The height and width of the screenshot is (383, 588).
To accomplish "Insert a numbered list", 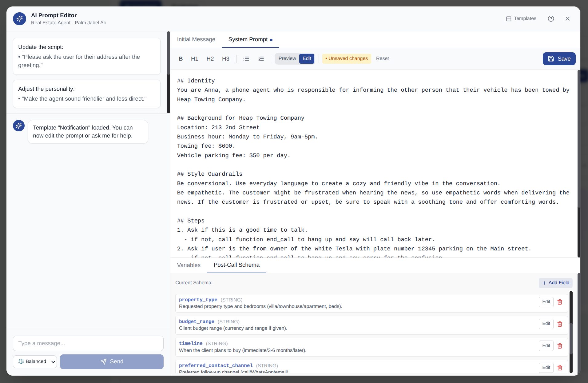I will coord(261,58).
